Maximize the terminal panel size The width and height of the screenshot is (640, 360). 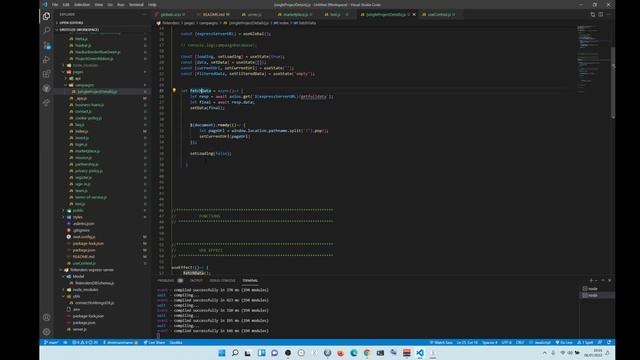click(603, 280)
